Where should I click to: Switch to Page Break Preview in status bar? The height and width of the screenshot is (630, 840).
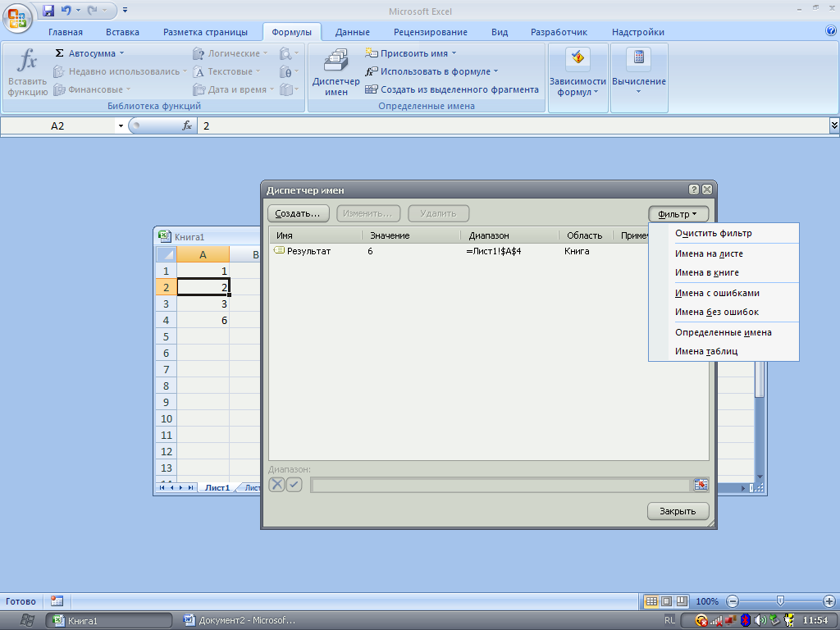point(682,601)
